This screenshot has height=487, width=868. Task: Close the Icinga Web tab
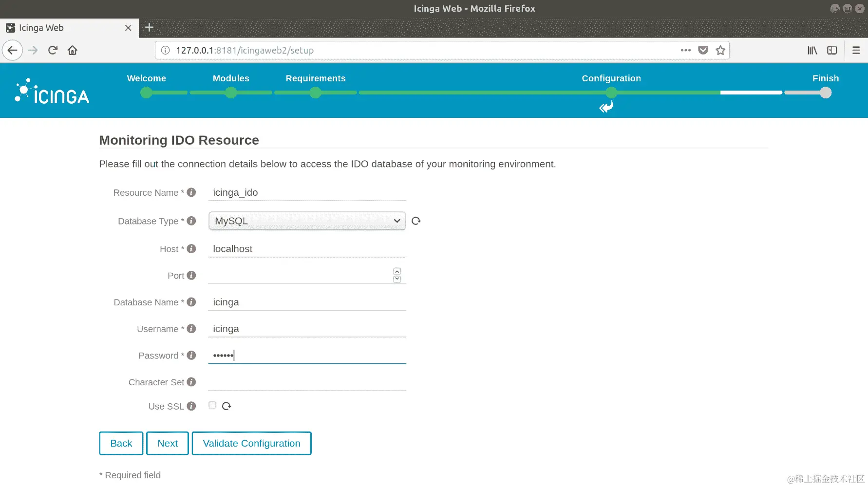point(128,28)
